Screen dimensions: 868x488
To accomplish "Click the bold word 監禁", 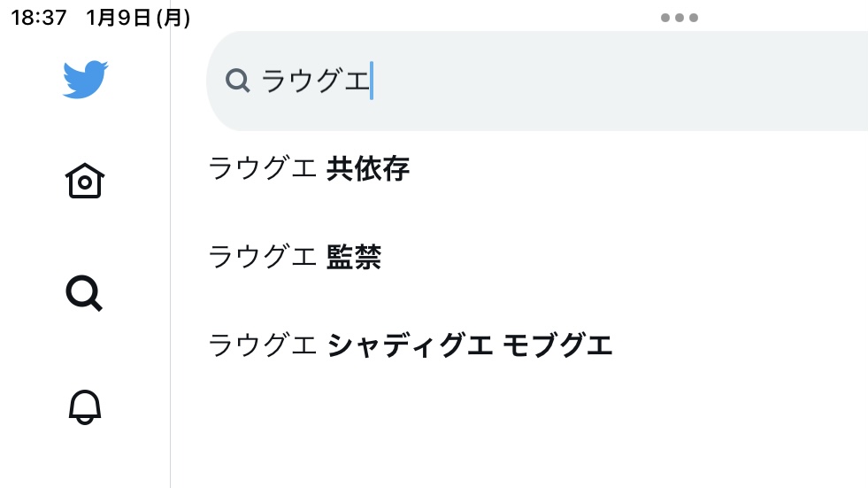I will pos(354,257).
